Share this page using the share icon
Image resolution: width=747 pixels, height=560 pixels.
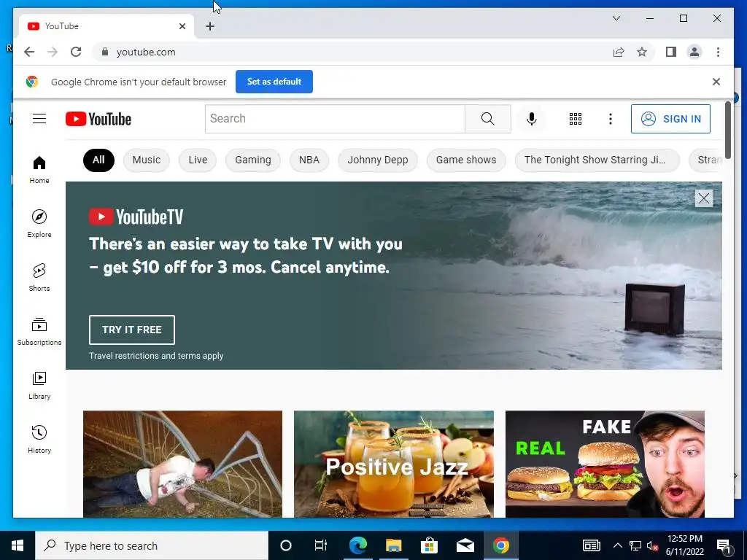coord(619,52)
